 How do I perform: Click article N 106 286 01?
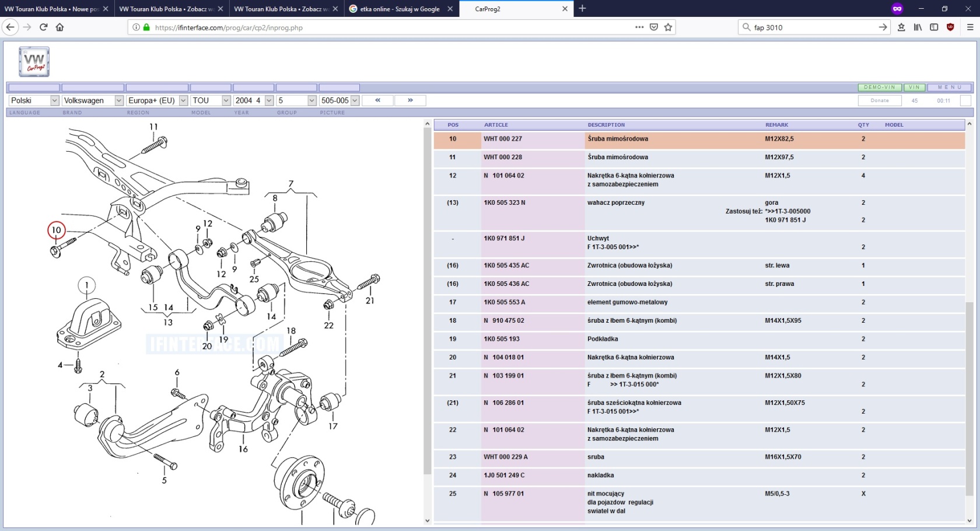504,403
